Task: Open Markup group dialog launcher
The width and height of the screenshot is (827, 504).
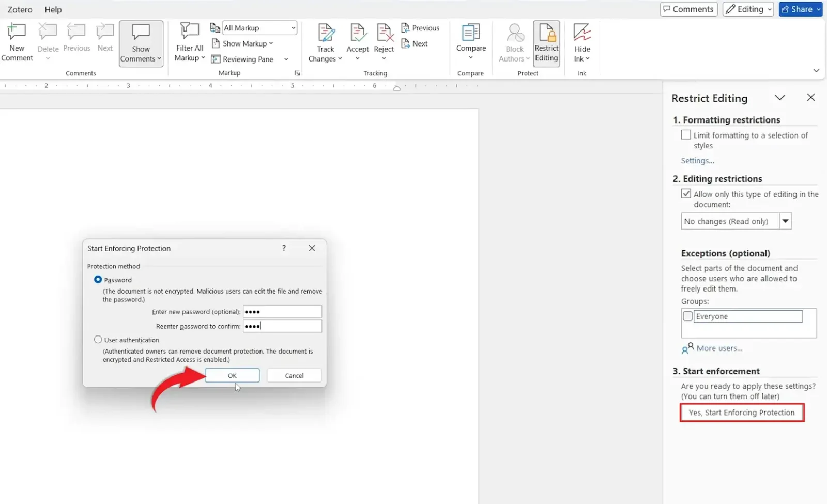Action: 297,73
